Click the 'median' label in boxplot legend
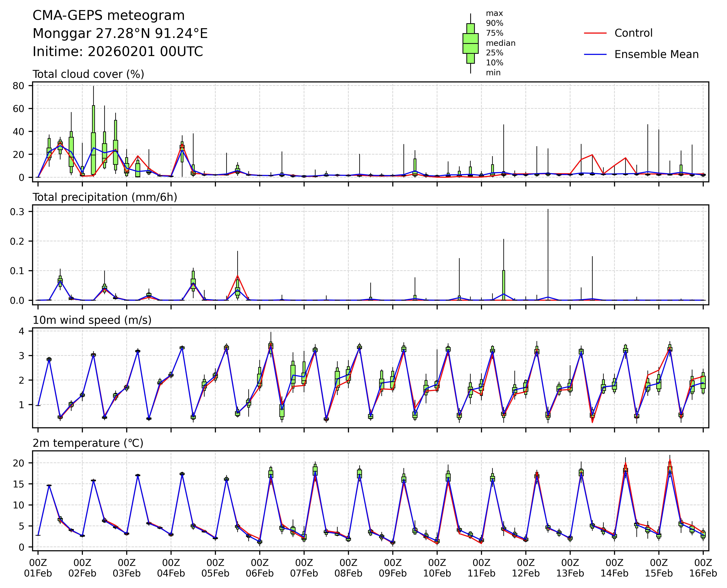The height and width of the screenshot is (588, 727). [x=500, y=43]
